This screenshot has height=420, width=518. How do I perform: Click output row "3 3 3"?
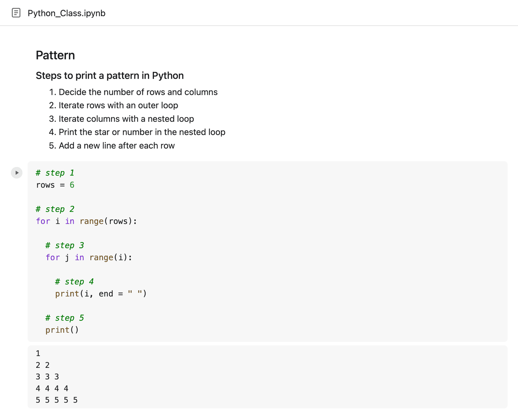(x=47, y=377)
